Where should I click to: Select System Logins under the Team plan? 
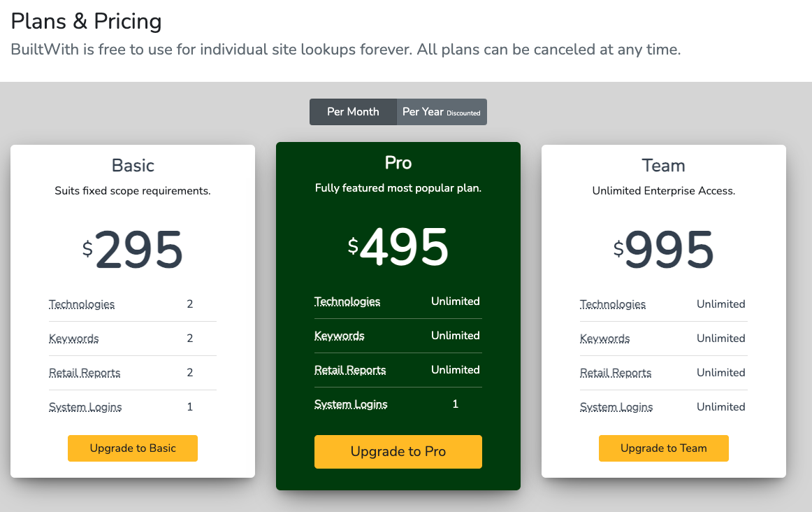click(x=616, y=407)
